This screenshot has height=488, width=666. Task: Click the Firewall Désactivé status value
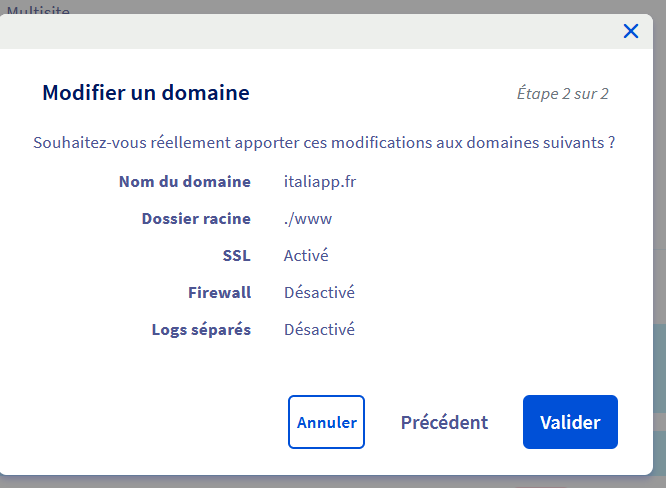pyautogui.click(x=319, y=292)
